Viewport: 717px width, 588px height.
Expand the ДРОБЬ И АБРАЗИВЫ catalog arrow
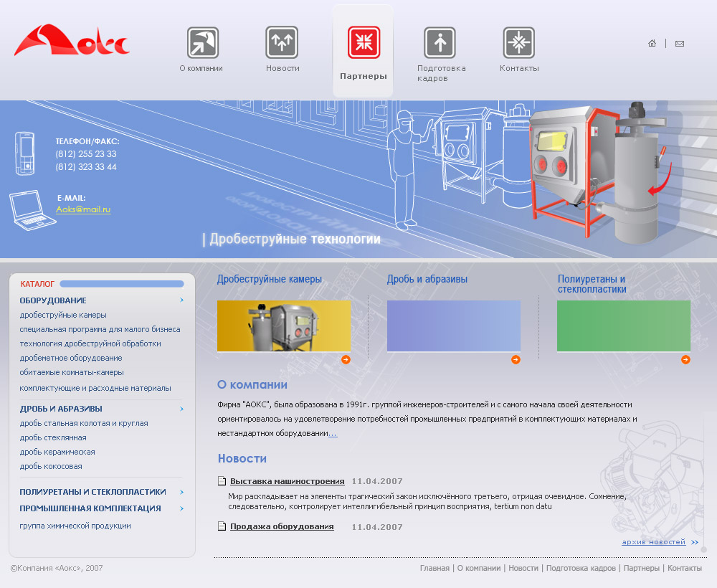[x=181, y=409]
